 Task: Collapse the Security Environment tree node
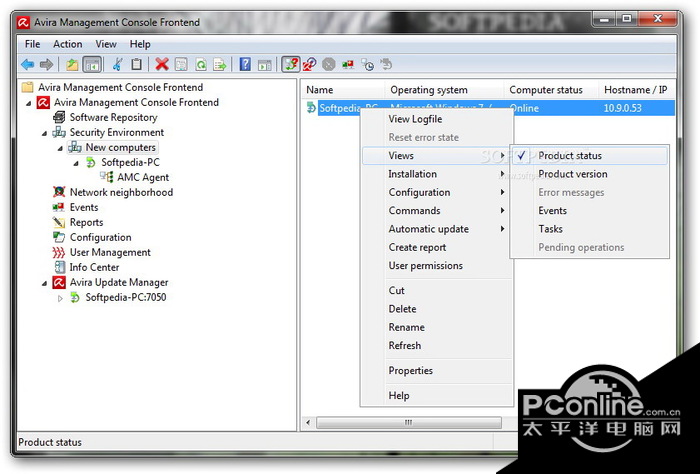(44, 133)
